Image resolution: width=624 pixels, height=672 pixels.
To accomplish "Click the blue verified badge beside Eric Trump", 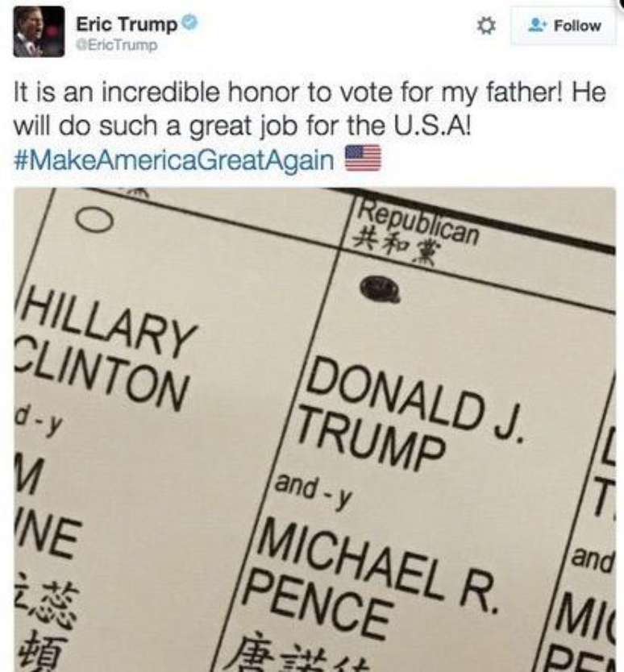I will [189, 25].
